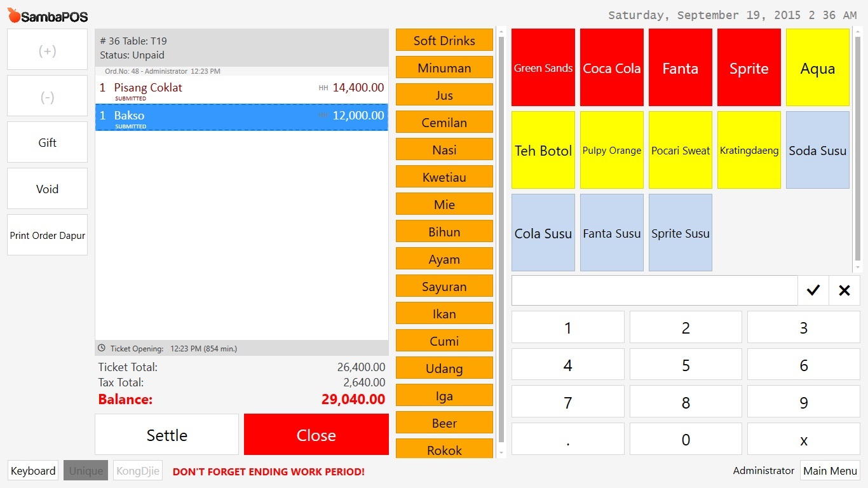Click the Unique button

coord(86,471)
